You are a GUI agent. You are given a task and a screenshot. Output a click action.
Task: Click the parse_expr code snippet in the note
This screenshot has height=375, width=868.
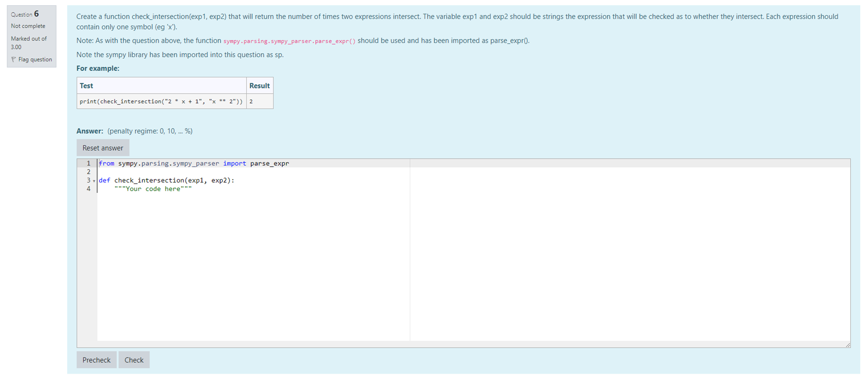[289, 41]
